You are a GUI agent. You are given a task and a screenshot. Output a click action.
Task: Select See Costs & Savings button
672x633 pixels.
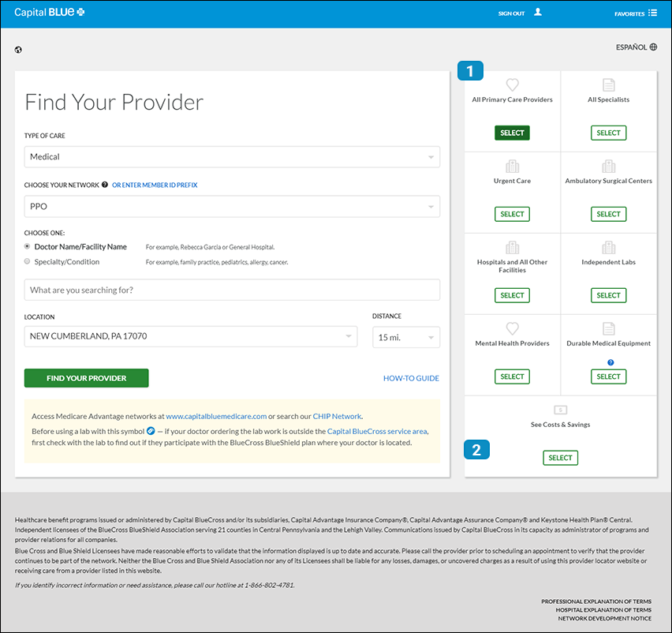561,458
